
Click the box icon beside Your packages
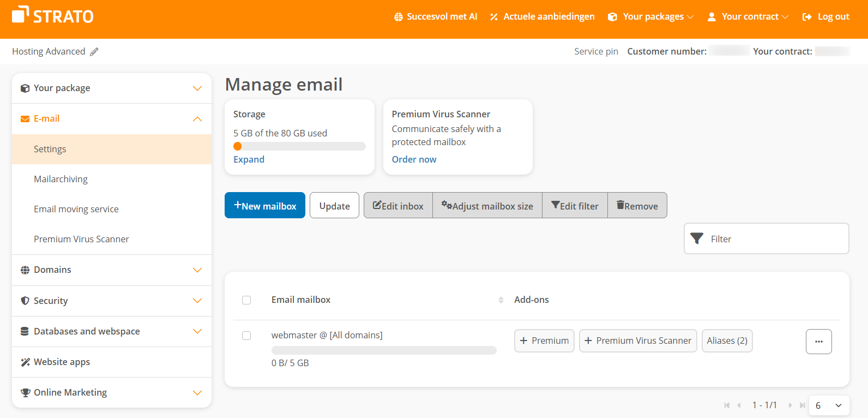pyautogui.click(x=612, y=17)
